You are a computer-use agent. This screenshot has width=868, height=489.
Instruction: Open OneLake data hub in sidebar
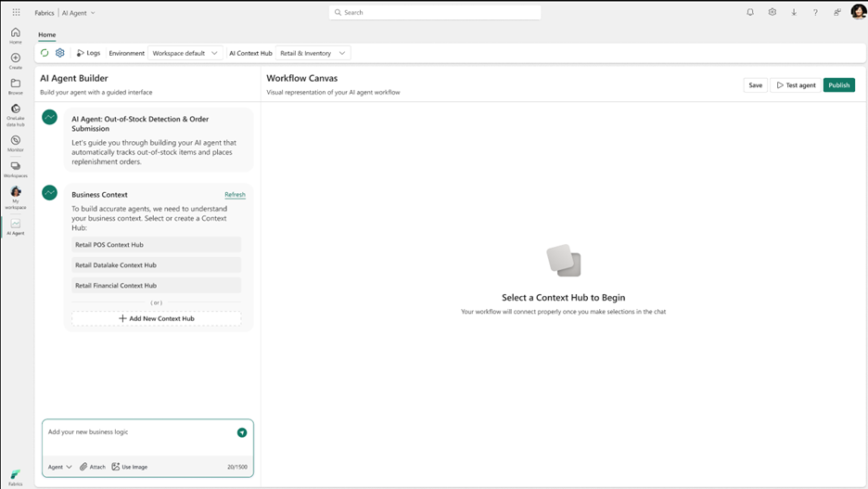point(16,115)
